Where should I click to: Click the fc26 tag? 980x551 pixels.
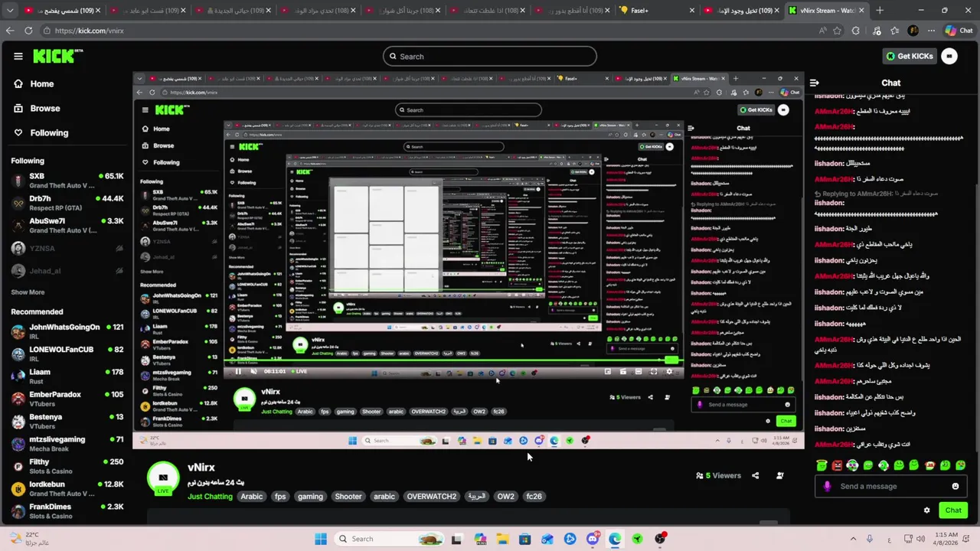534,497
